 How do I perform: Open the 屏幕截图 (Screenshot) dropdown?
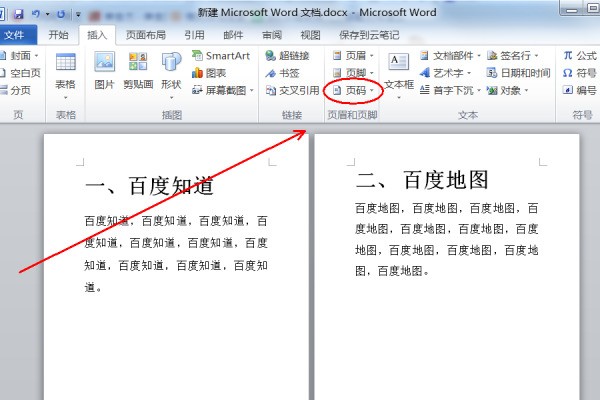pos(223,90)
